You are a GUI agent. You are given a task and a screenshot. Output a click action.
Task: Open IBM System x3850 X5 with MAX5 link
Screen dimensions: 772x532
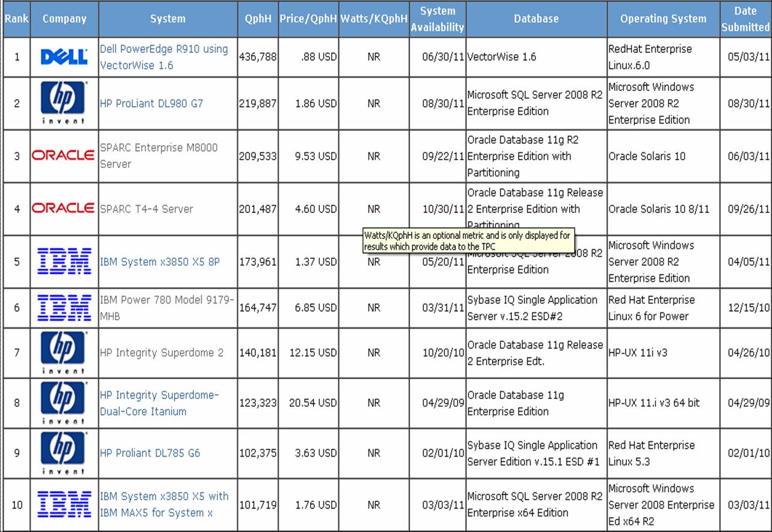[x=164, y=504]
